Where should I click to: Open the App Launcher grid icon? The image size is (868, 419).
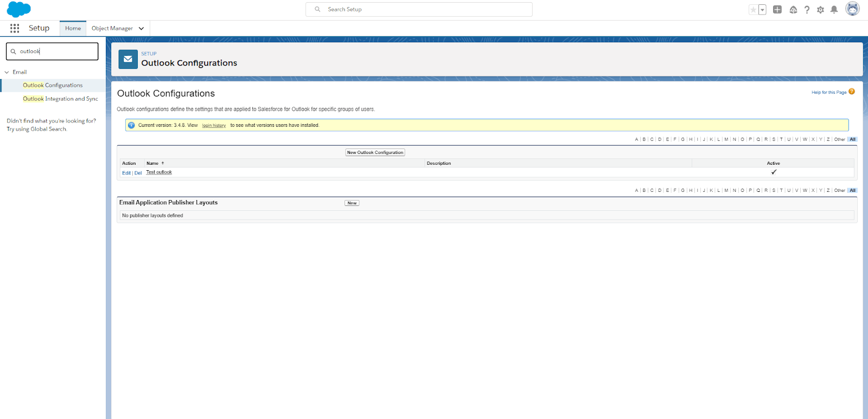(15, 28)
